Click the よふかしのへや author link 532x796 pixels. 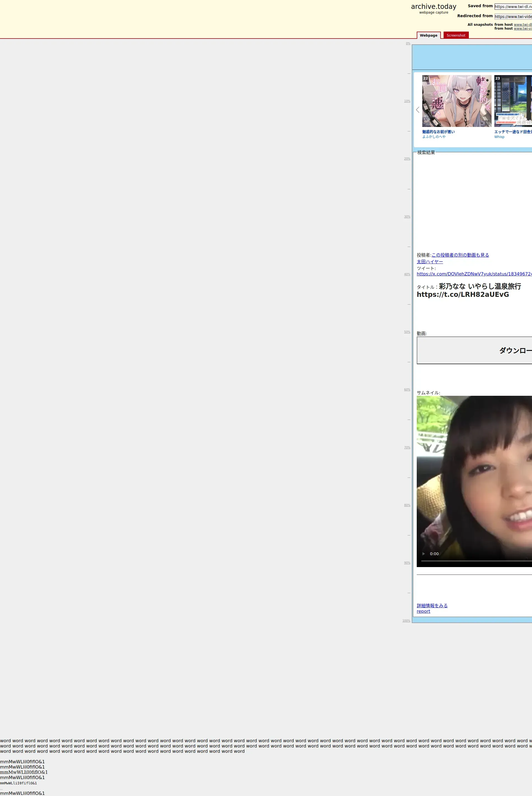point(434,137)
